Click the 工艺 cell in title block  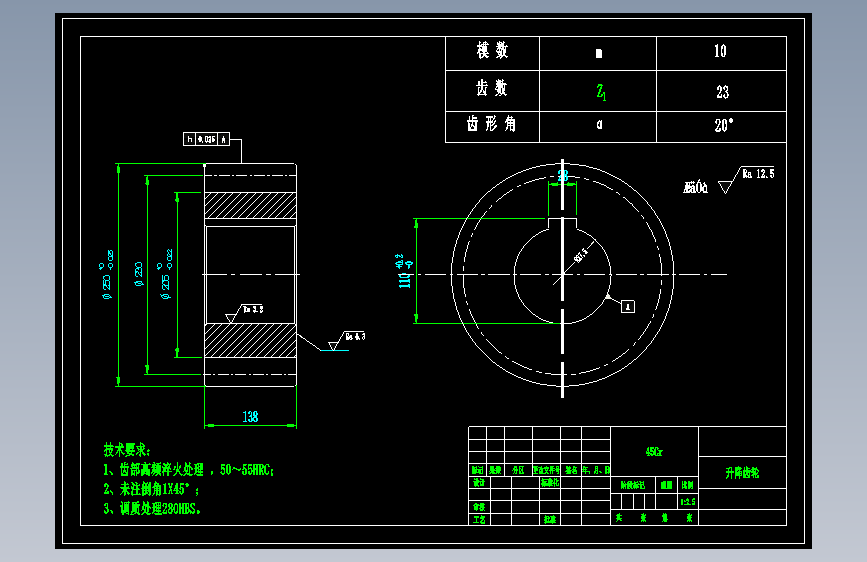pyautogui.click(x=479, y=519)
